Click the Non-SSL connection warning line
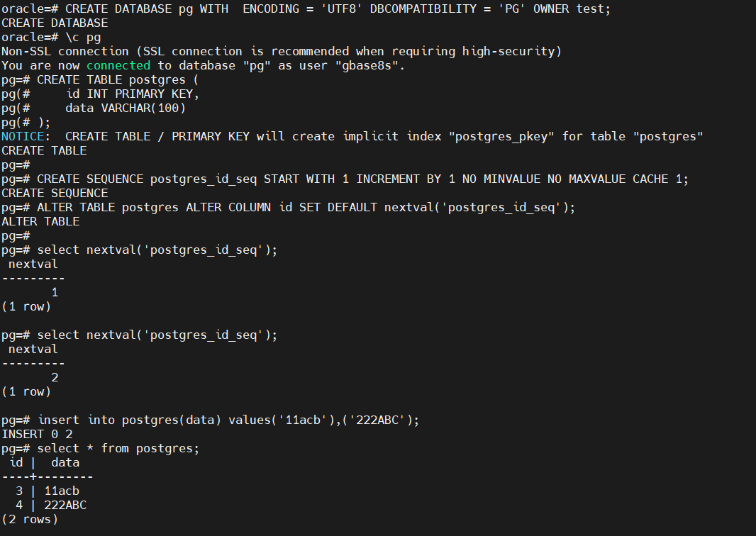 (282, 51)
